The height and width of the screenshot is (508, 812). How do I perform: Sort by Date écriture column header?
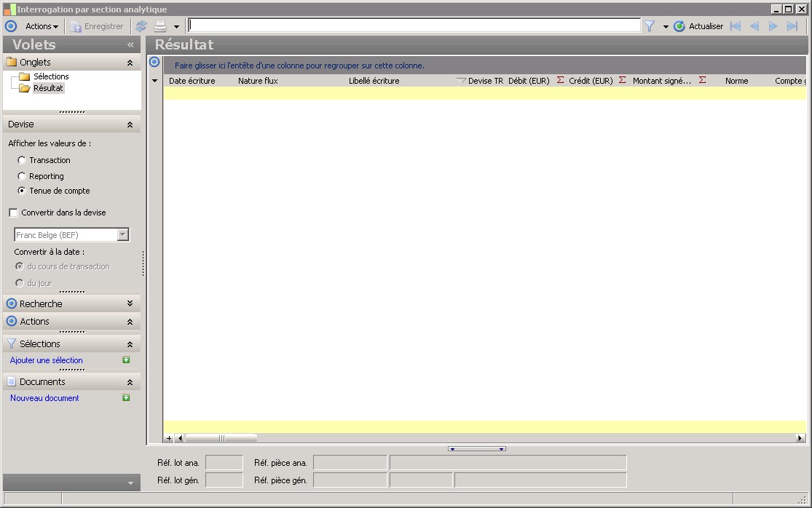(192, 81)
